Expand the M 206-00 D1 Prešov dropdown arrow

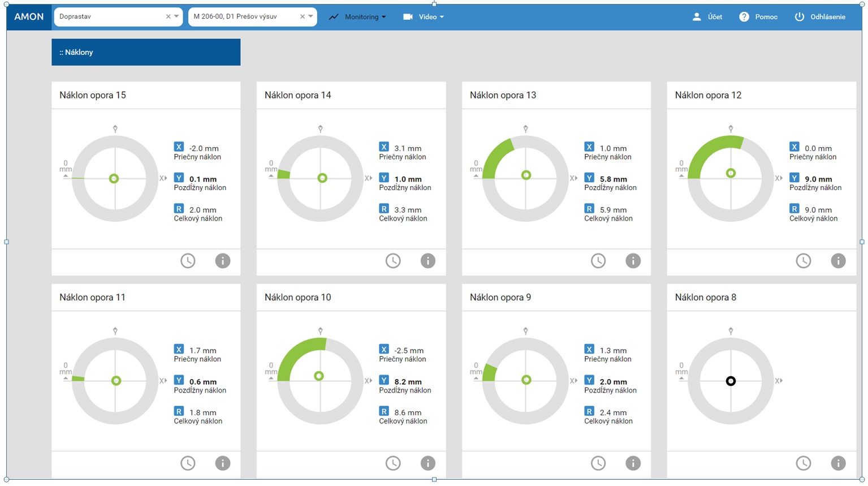pyautogui.click(x=310, y=17)
